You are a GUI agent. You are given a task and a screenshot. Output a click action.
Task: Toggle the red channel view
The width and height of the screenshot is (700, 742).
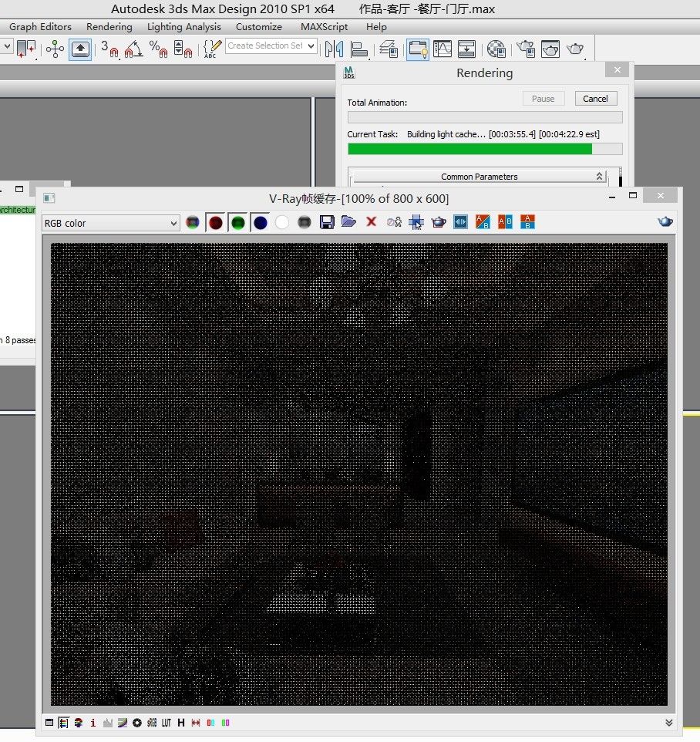point(215,222)
